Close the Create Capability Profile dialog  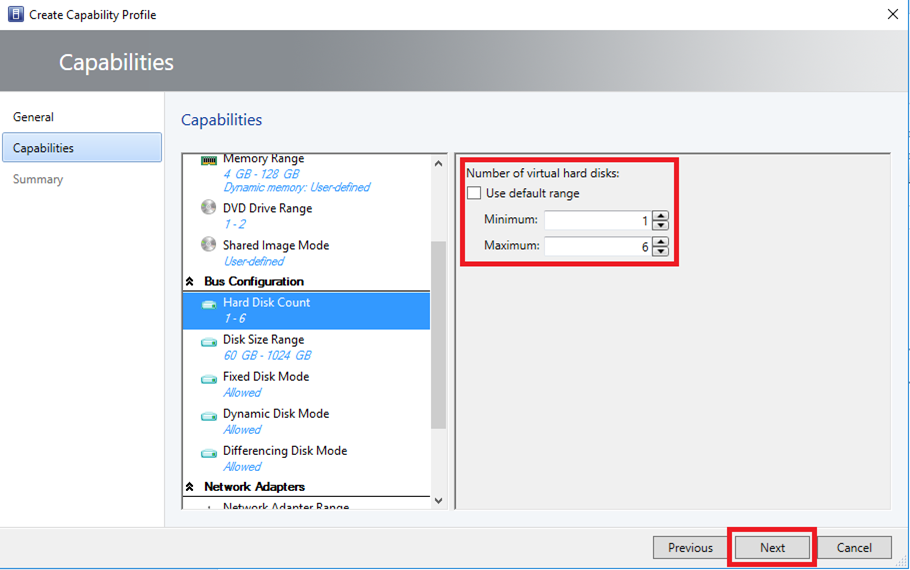pyautogui.click(x=893, y=14)
